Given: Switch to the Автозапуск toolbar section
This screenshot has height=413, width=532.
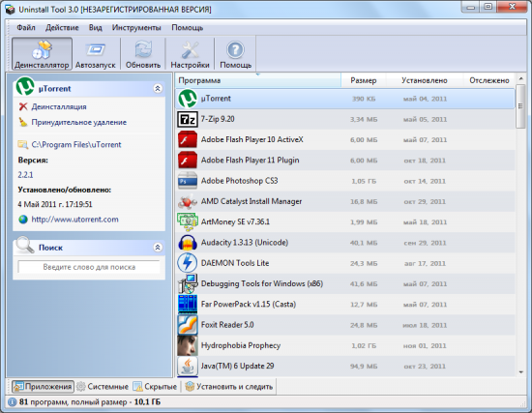Looking at the screenshot, I should click(96, 53).
